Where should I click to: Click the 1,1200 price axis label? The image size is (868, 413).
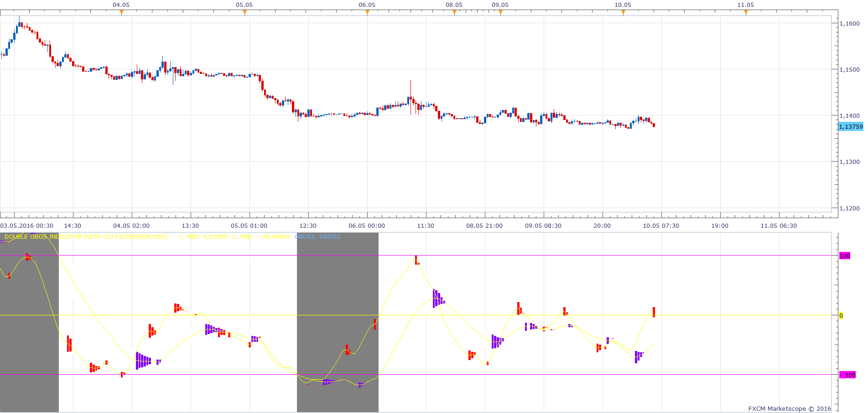[x=850, y=208]
